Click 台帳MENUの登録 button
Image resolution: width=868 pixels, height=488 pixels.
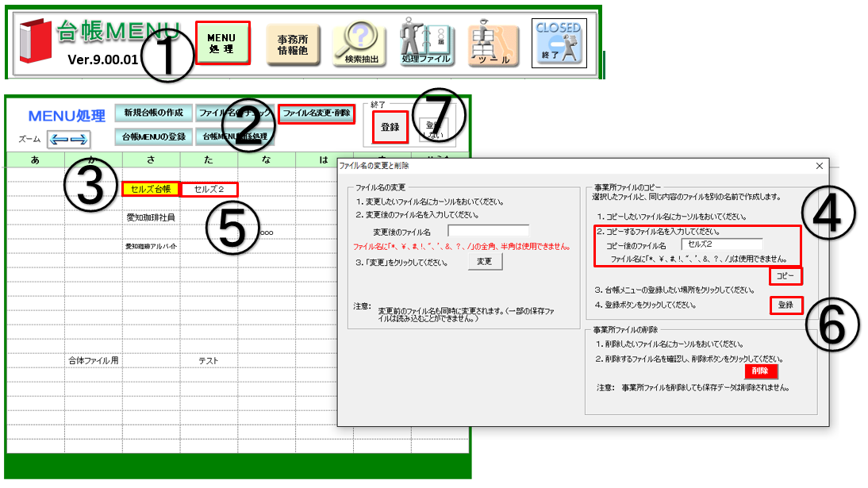click(153, 136)
